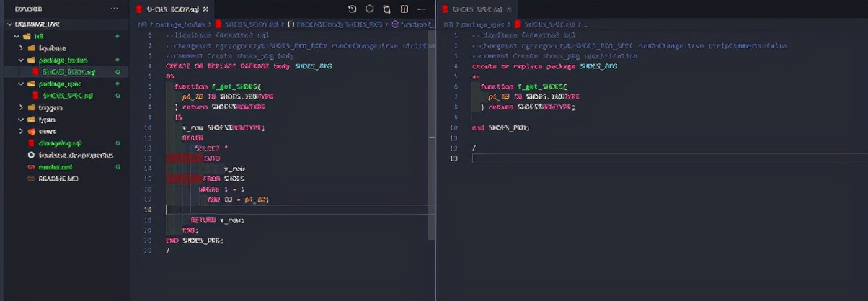
Task: Switch to the SHOES_BODY.sql editor tab
Action: click(x=171, y=9)
